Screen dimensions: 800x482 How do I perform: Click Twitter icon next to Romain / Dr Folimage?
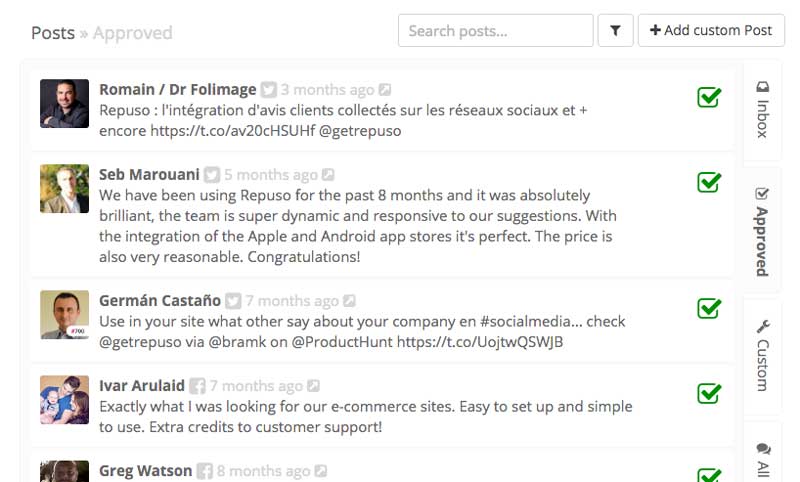[x=268, y=90]
